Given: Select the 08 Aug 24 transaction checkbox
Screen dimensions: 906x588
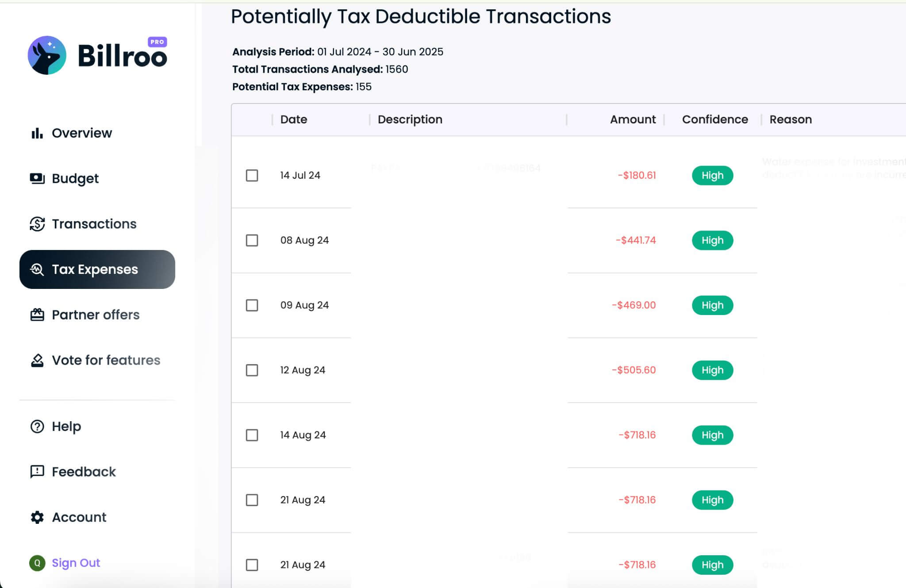Looking at the screenshot, I should tap(252, 240).
